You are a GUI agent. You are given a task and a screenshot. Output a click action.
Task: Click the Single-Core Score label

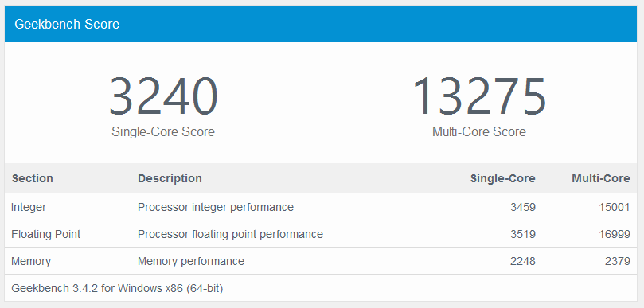click(163, 132)
